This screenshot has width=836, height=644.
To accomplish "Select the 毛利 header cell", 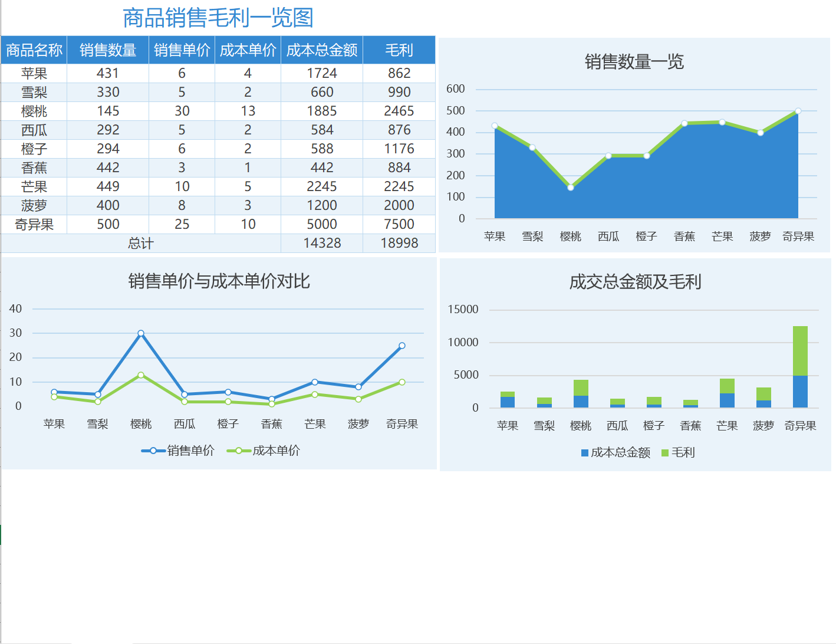I will [399, 50].
